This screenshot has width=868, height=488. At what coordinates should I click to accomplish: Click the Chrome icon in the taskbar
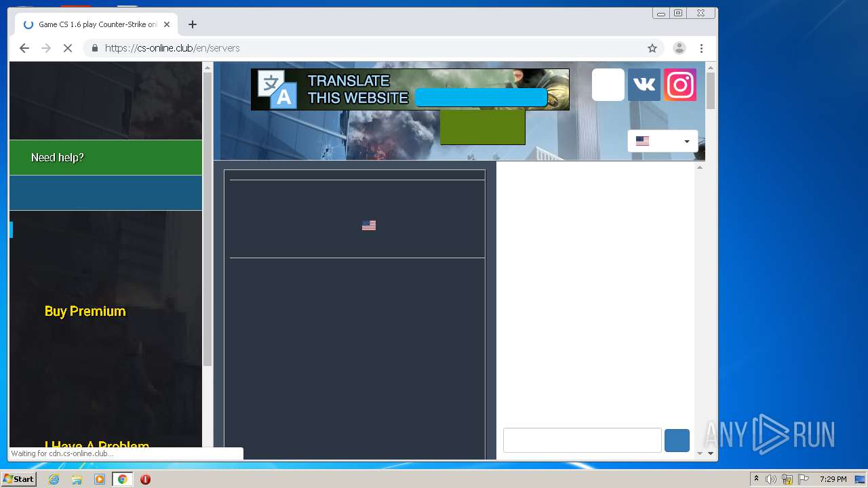tap(122, 479)
